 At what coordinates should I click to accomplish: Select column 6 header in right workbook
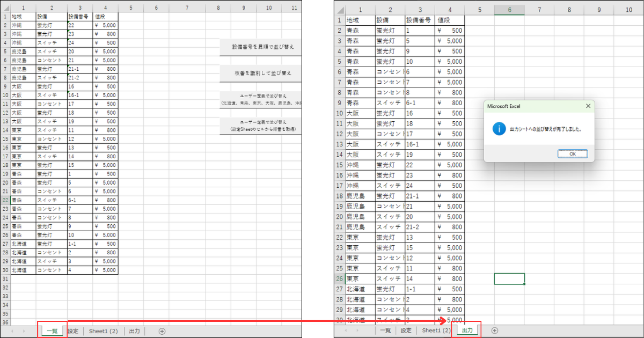point(509,10)
